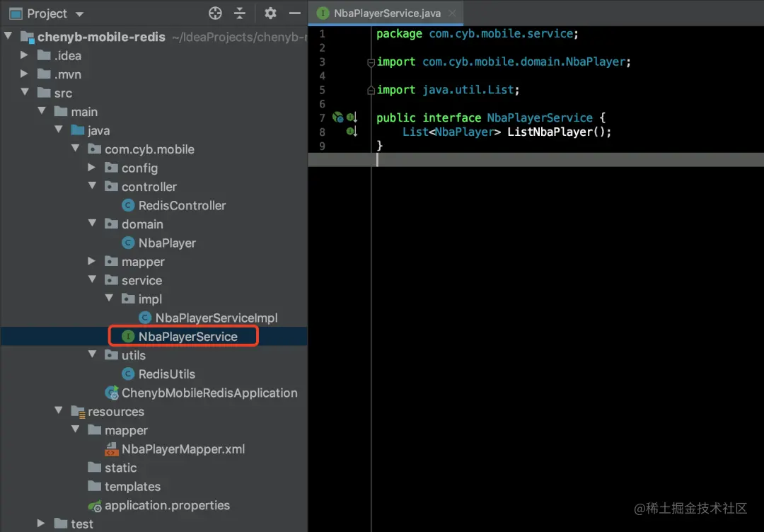The height and width of the screenshot is (532, 764).
Task: Click the closing brace on line 9
Action: (380, 146)
